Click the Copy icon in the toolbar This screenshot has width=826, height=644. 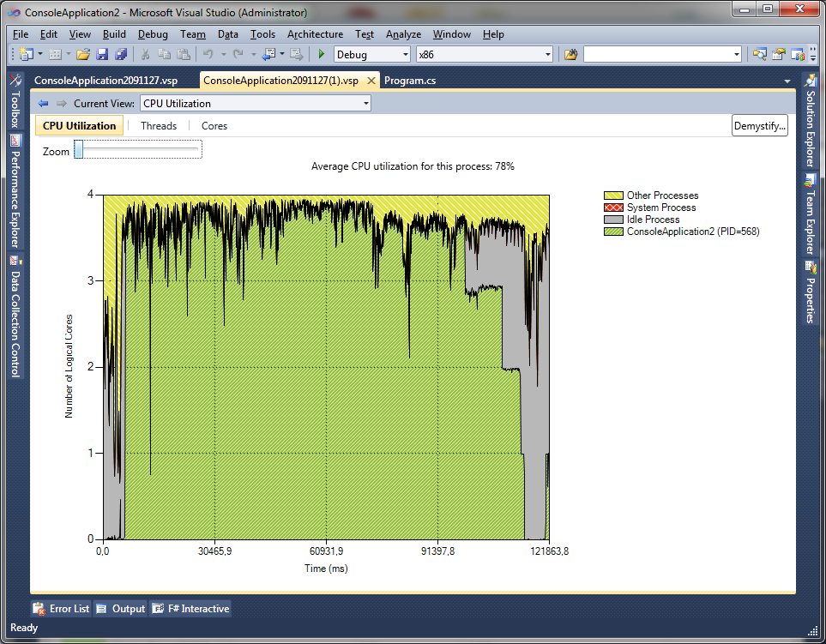[165, 54]
